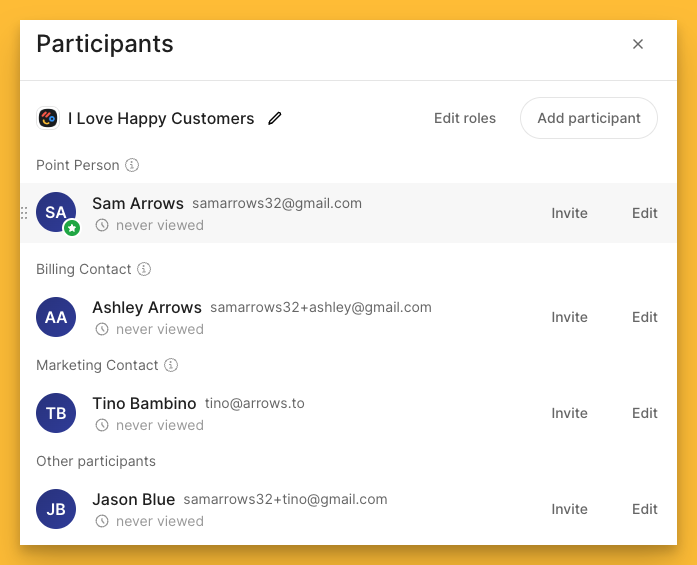Image resolution: width=697 pixels, height=565 pixels.
Task: Click info icon beside Marketing Contact
Action: pyautogui.click(x=171, y=365)
